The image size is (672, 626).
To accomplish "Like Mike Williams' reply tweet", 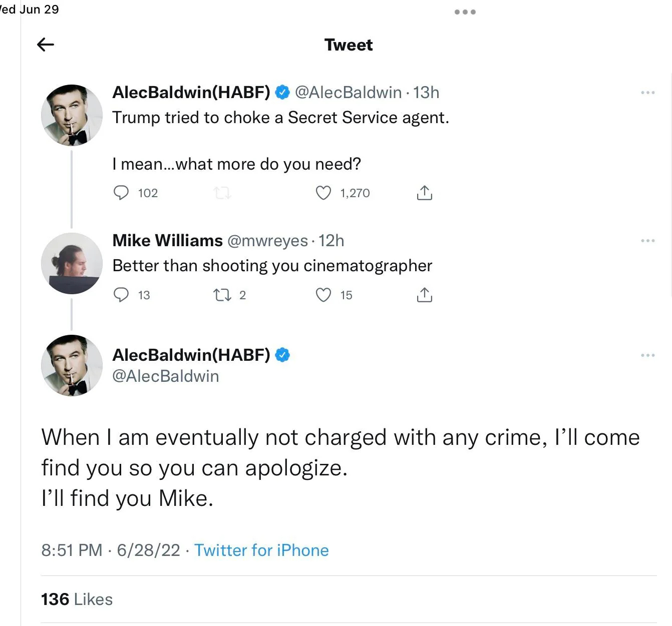I will (323, 295).
